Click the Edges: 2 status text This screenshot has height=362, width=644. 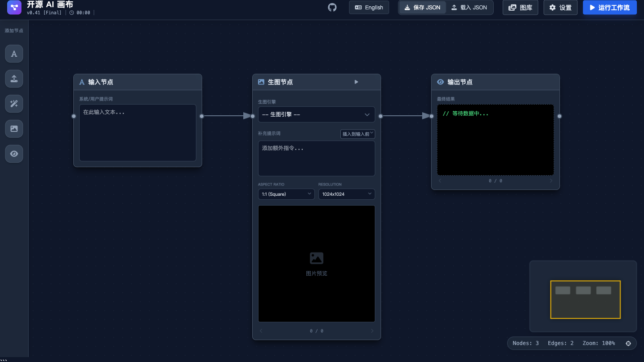click(x=560, y=343)
